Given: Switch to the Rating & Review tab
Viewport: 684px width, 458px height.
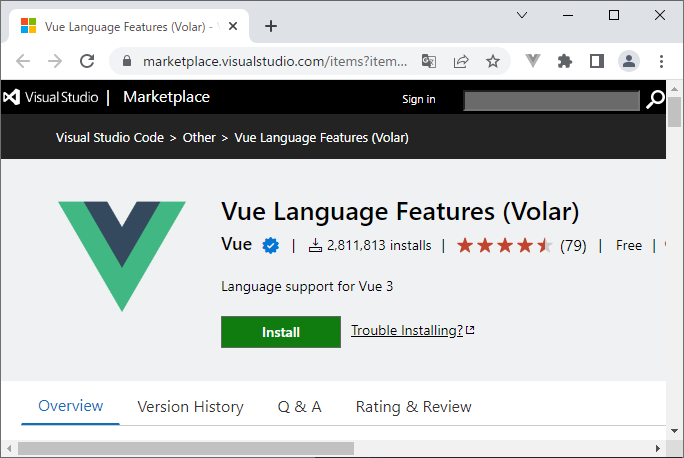Looking at the screenshot, I should pyautogui.click(x=414, y=407).
